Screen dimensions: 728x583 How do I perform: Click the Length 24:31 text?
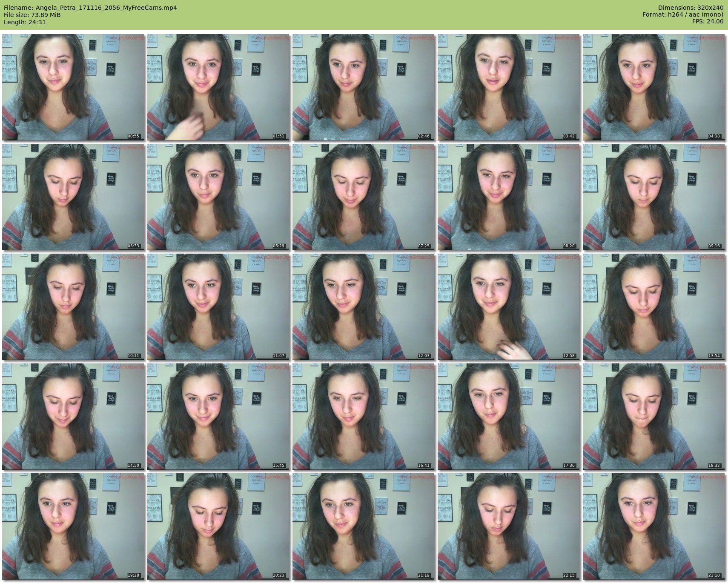(25, 22)
